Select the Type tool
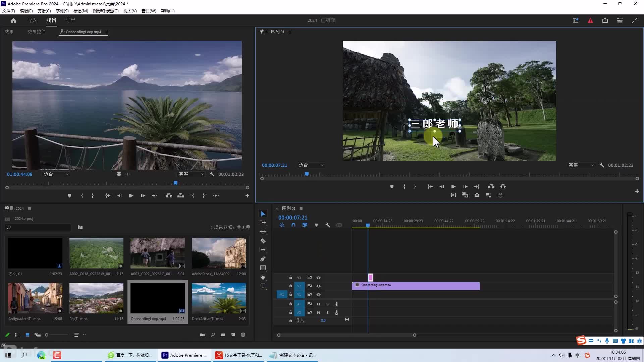Viewport: 644px width, 362px height. 263,286
